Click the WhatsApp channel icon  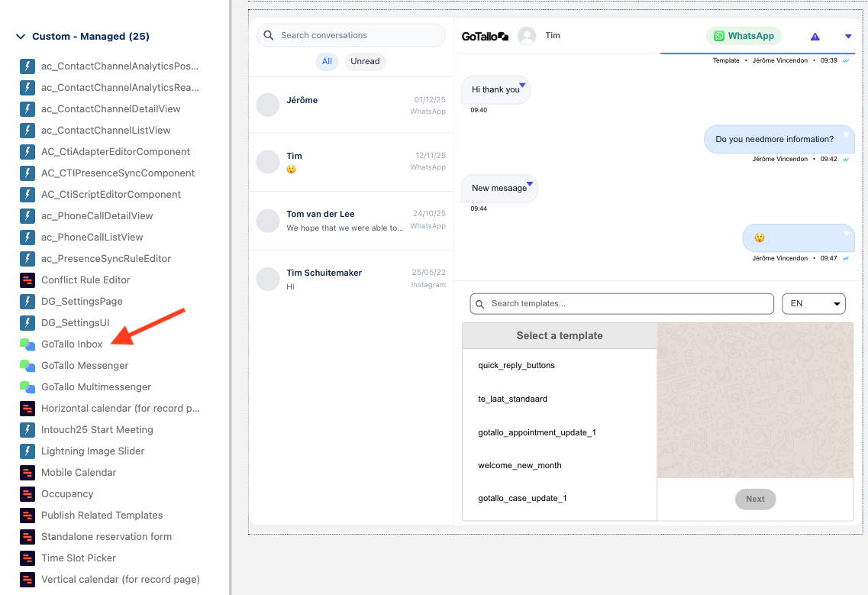click(x=718, y=36)
